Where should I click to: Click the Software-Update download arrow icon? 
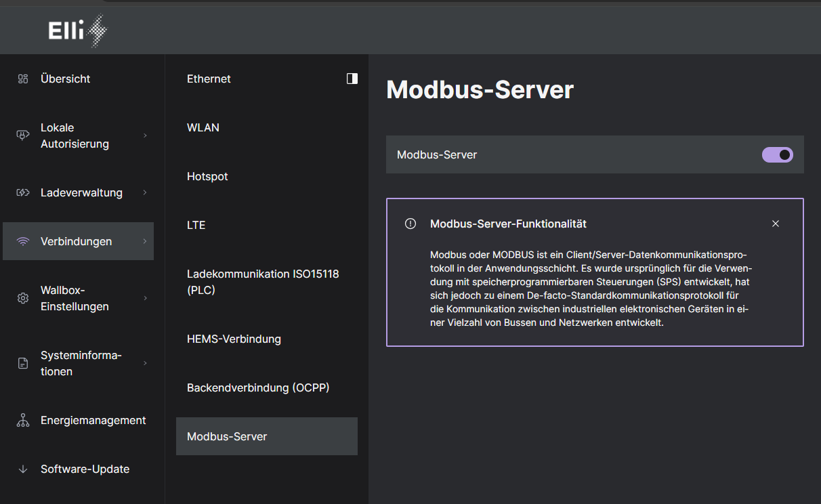tap(23, 469)
